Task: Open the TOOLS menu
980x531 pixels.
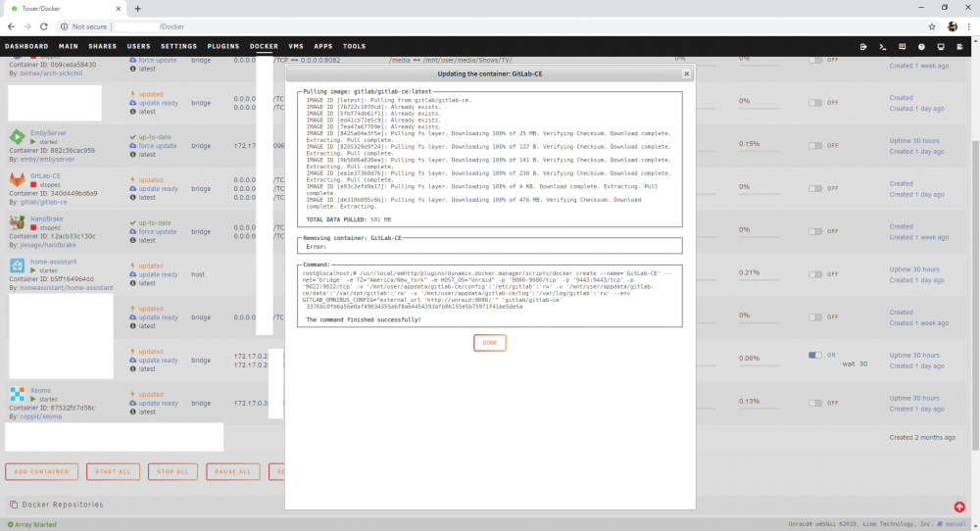Action: 354,46
